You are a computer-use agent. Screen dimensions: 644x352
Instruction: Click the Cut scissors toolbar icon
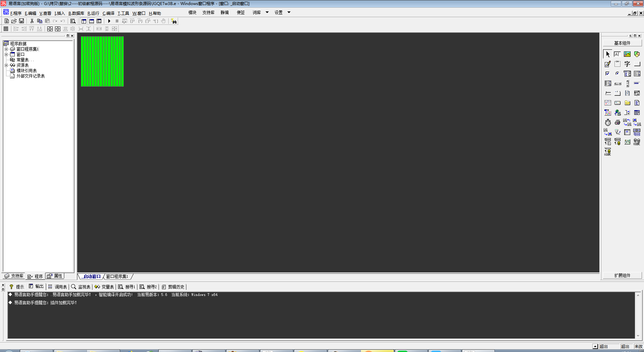pos(32,21)
